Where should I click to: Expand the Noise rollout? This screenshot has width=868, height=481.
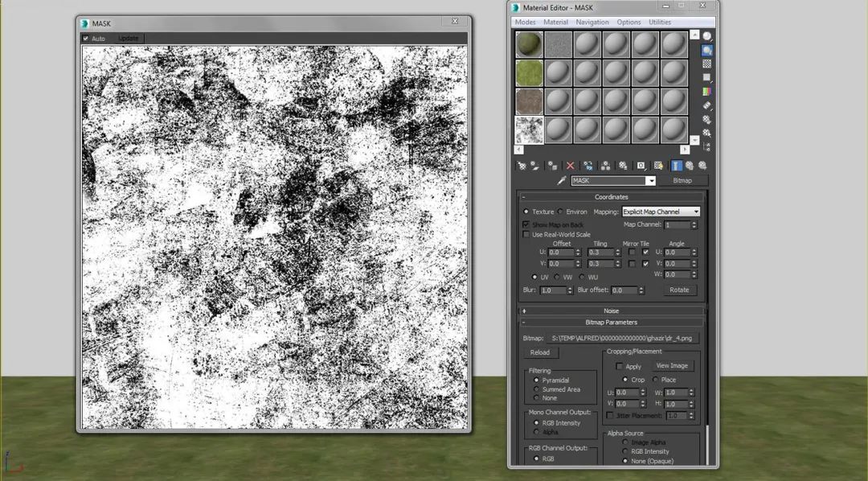(x=611, y=310)
